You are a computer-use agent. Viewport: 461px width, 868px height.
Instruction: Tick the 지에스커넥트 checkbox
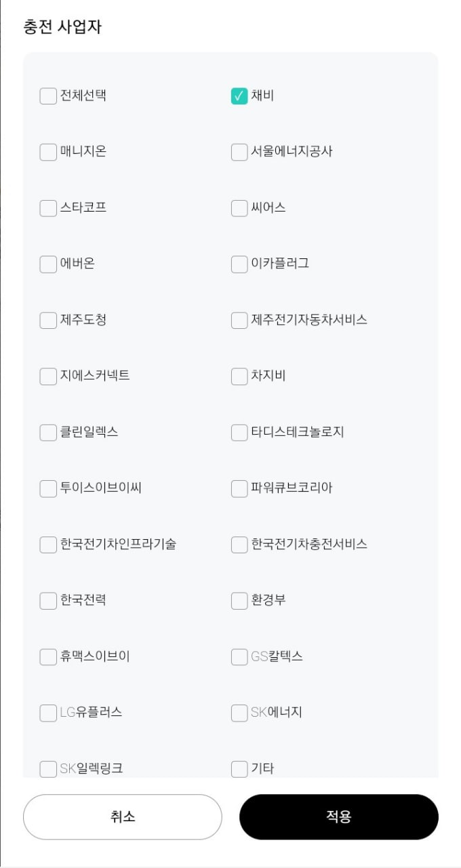(x=48, y=376)
